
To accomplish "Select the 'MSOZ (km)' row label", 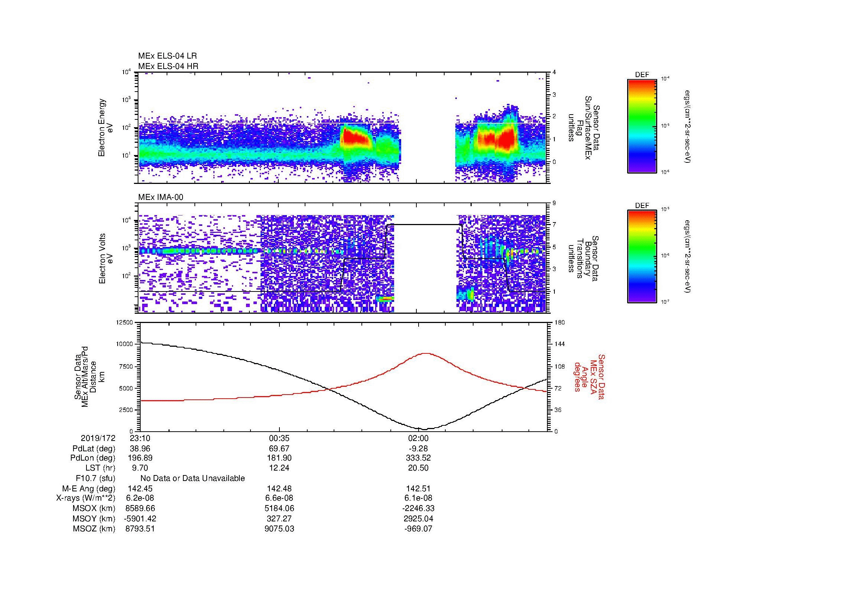I will 94,529.
